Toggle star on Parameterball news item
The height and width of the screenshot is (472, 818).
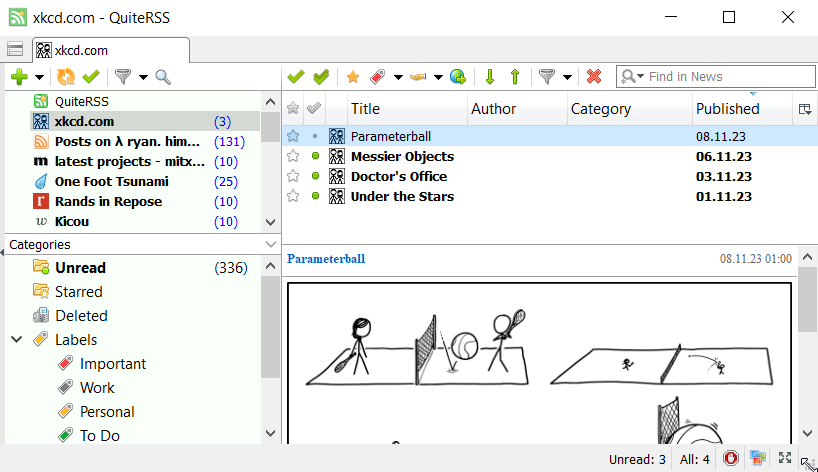[293, 136]
